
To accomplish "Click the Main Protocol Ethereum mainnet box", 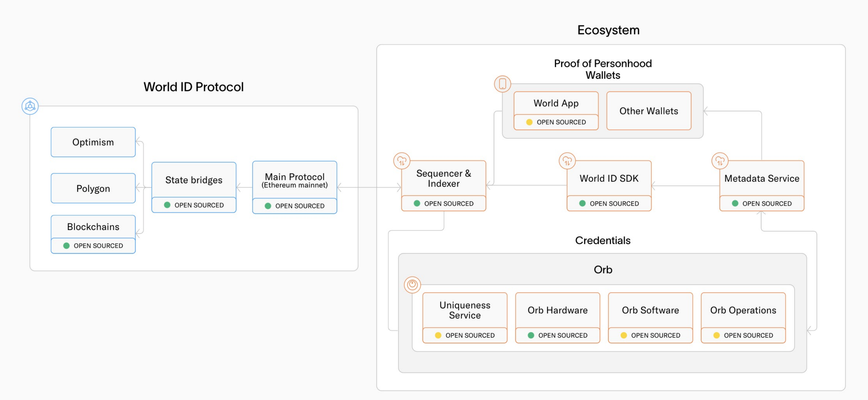I will (x=295, y=180).
